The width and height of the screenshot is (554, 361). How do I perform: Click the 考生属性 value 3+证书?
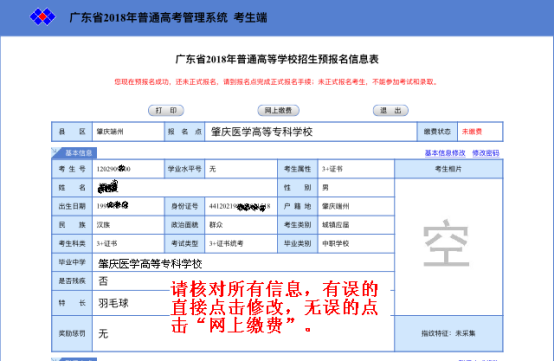[x=332, y=169]
